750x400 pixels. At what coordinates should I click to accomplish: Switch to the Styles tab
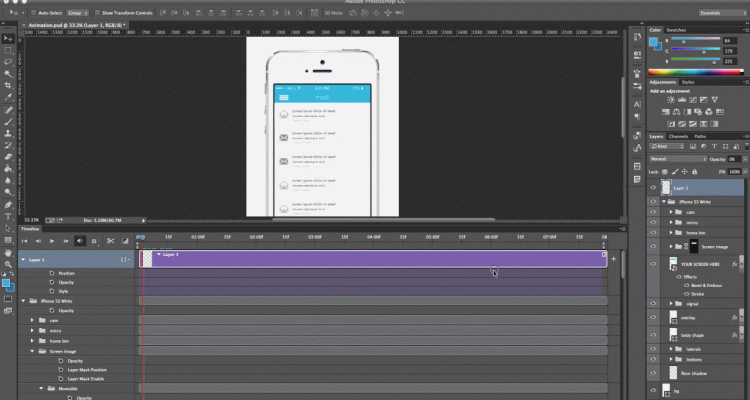pyautogui.click(x=688, y=82)
